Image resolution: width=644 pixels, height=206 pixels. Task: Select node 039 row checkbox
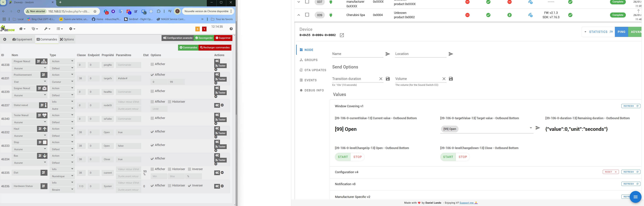pyautogui.click(x=307, y=15)
